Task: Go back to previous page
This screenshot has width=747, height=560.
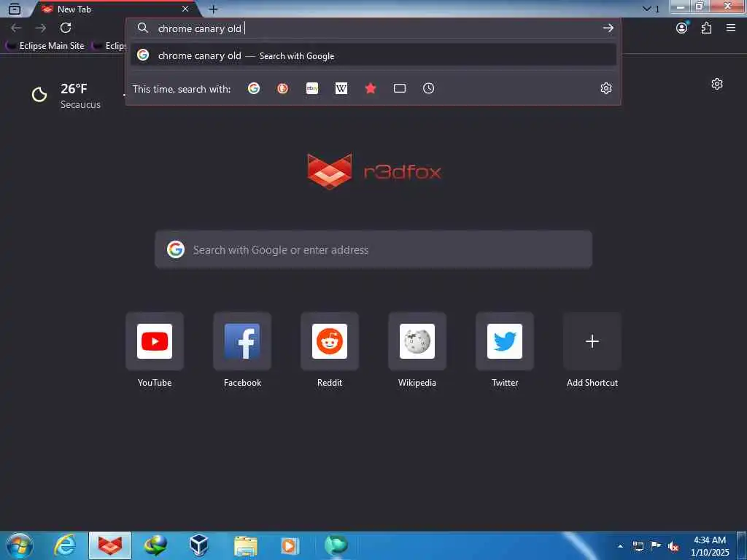Action: click(16, 28)
